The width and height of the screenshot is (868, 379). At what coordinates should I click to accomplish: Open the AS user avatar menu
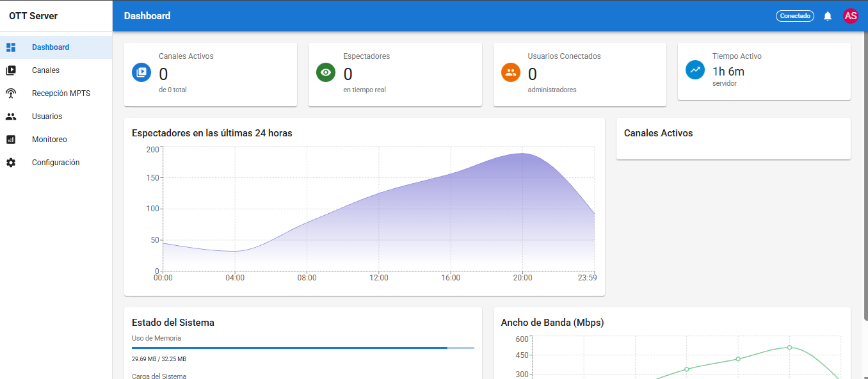coord(851,16)
